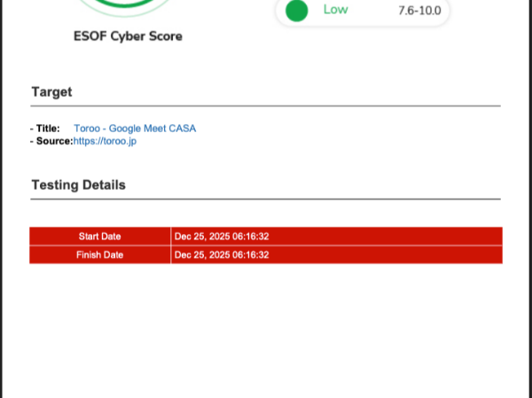Click the 'Low' severity label
This screenshot has height=398, width=532.
(x=335, y=10)
